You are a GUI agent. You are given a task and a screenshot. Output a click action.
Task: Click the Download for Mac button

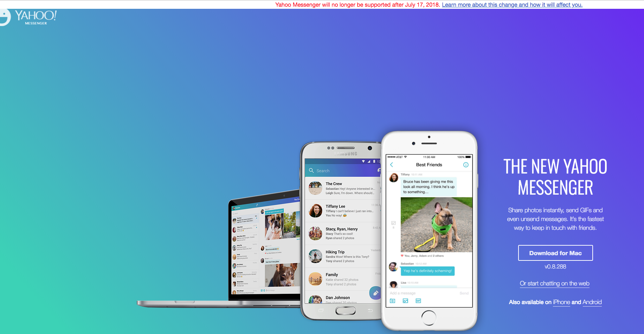pos(555,253)
